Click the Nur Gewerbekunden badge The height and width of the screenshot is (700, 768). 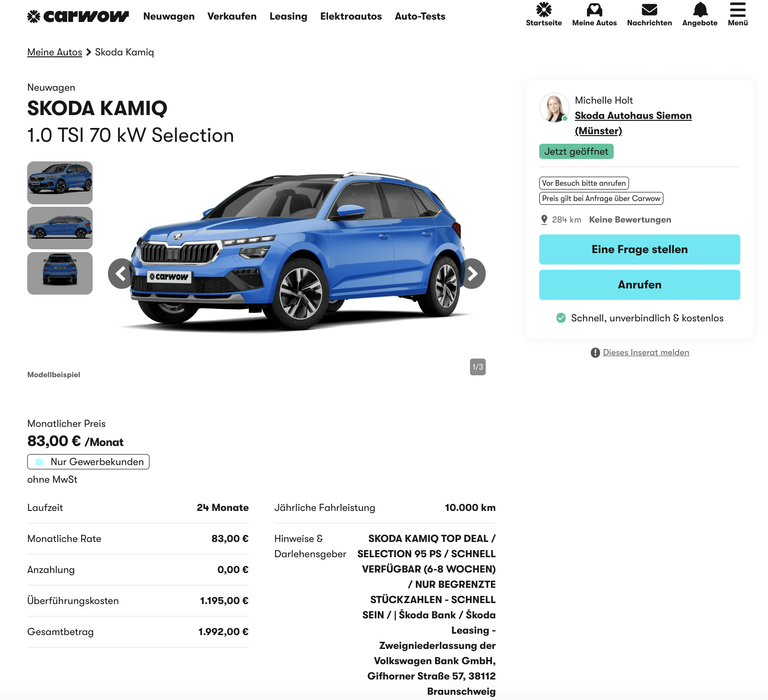pos(88,462)
